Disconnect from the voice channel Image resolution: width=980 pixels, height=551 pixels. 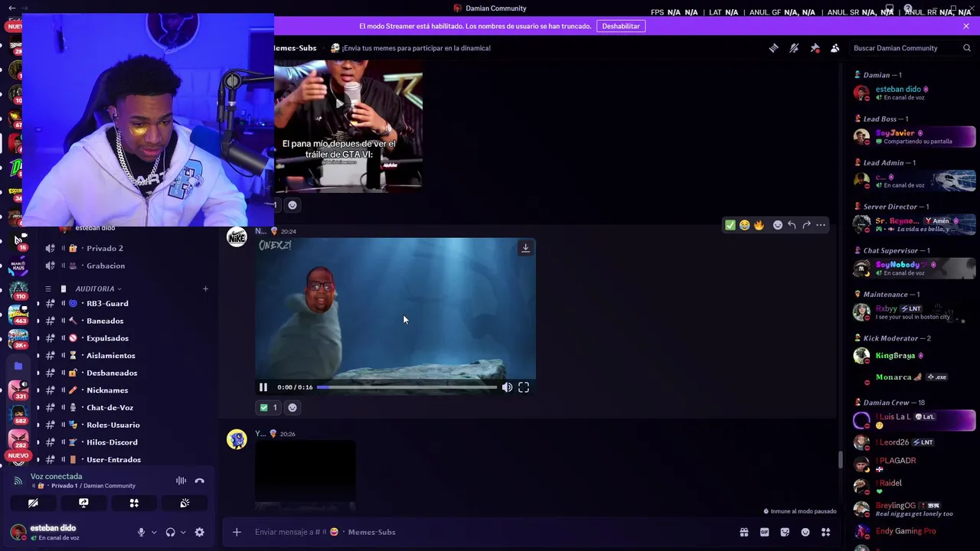[200, 481]
